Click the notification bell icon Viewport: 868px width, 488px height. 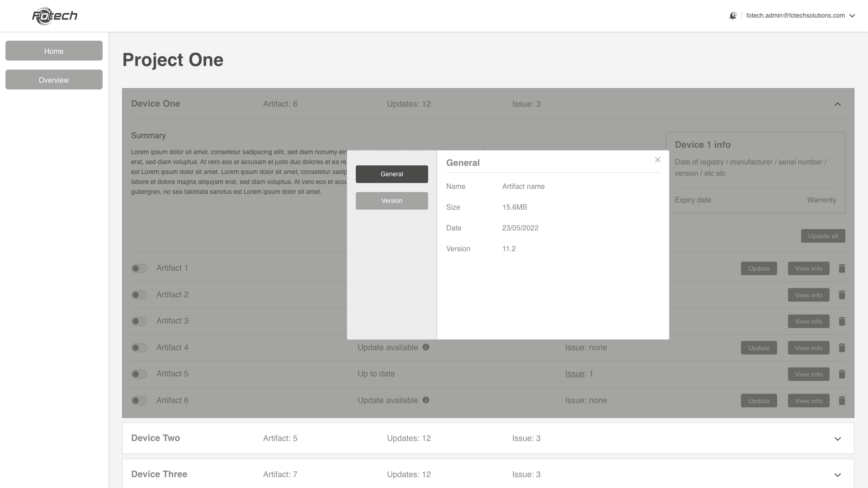pyautogui.click(x=733, y=16)
